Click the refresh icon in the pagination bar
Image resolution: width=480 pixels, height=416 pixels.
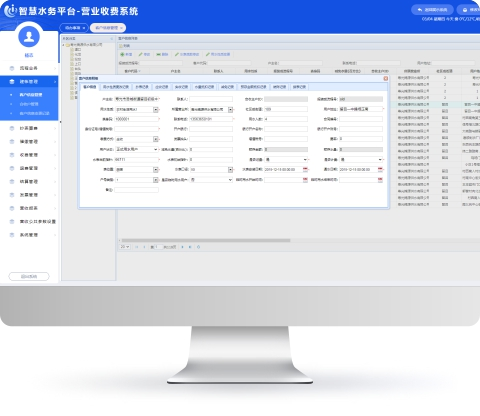199,247
